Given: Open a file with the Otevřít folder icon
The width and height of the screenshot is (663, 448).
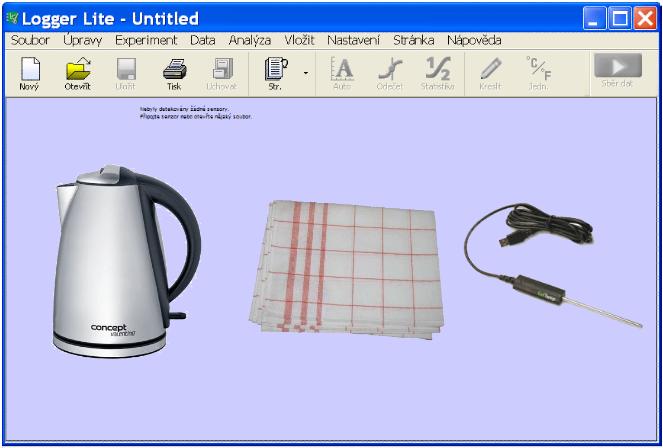Looking at the screenshot, I should 78,69.
